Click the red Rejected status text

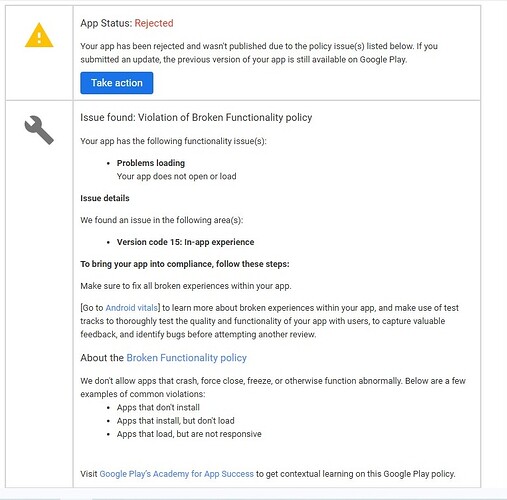pos(154,23)
